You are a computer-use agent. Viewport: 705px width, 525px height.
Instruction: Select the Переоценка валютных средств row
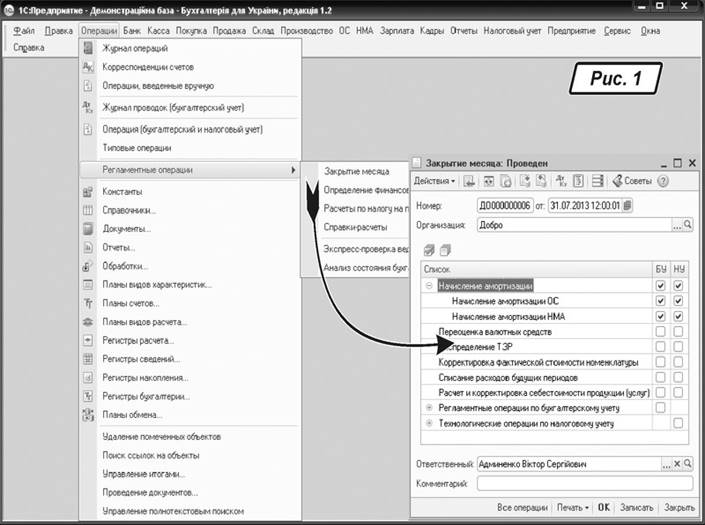[536, 332]
